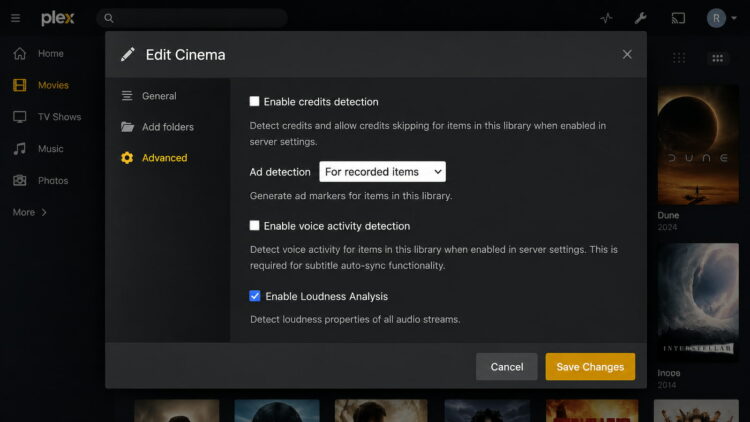Click the Add folders folder icon

click(127, 127)
